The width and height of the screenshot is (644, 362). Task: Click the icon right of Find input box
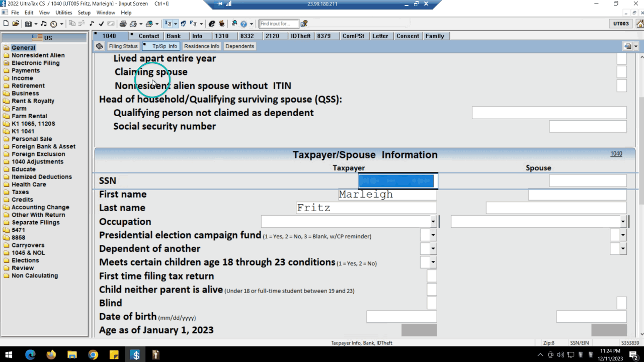[x=304, y=24]
